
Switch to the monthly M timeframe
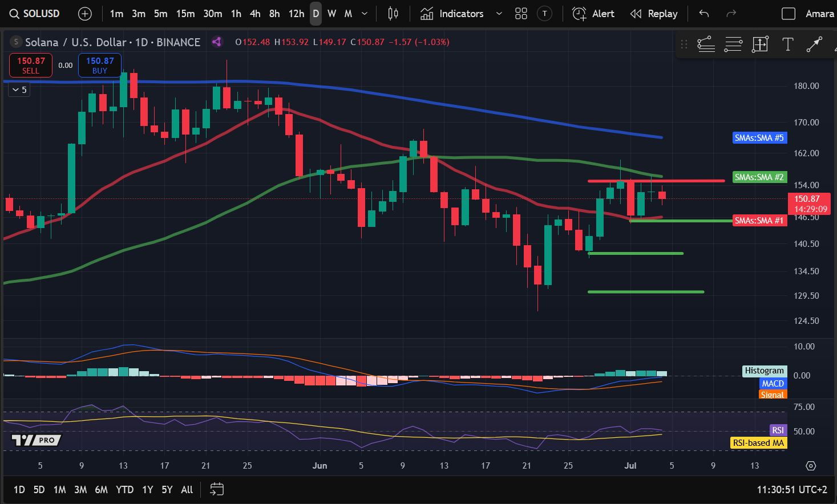[x=348, y=14]
